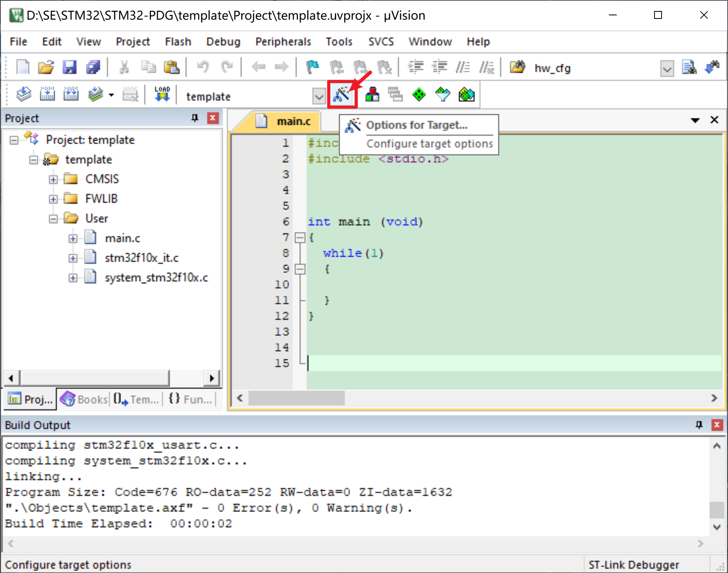Close the Build Output panel

point(717,425)
